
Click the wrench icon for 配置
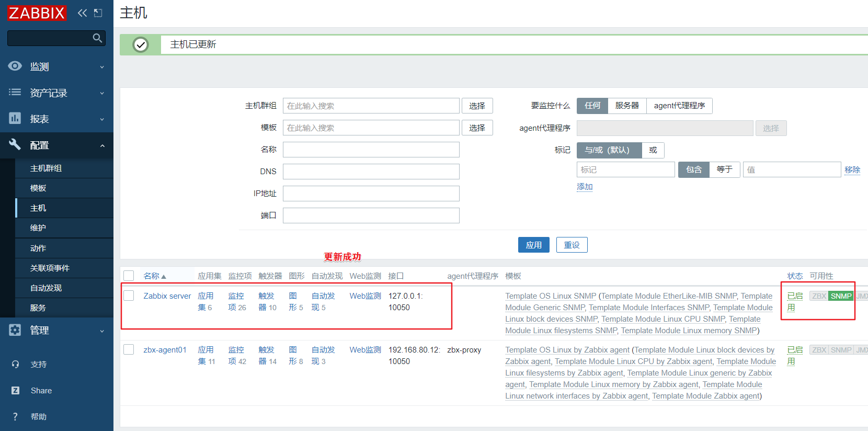coord(15,144)
